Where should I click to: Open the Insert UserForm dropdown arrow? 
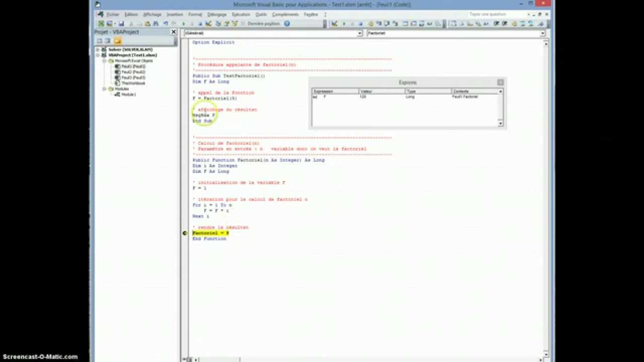click(x=115, y=24)
